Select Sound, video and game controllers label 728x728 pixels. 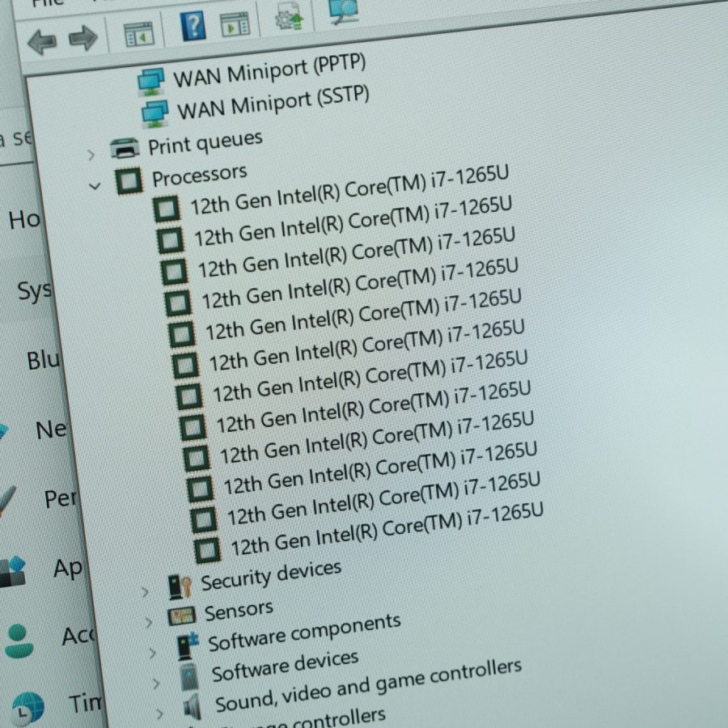(369, 685)
